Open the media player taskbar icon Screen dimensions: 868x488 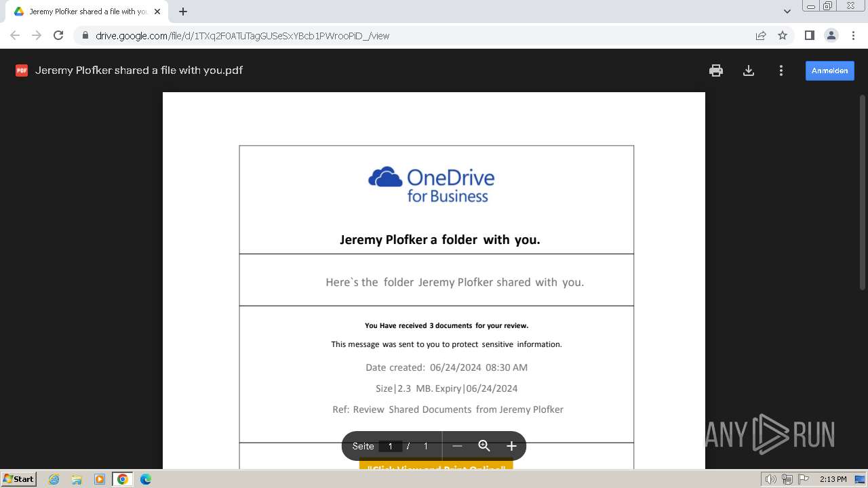point(100,479)
